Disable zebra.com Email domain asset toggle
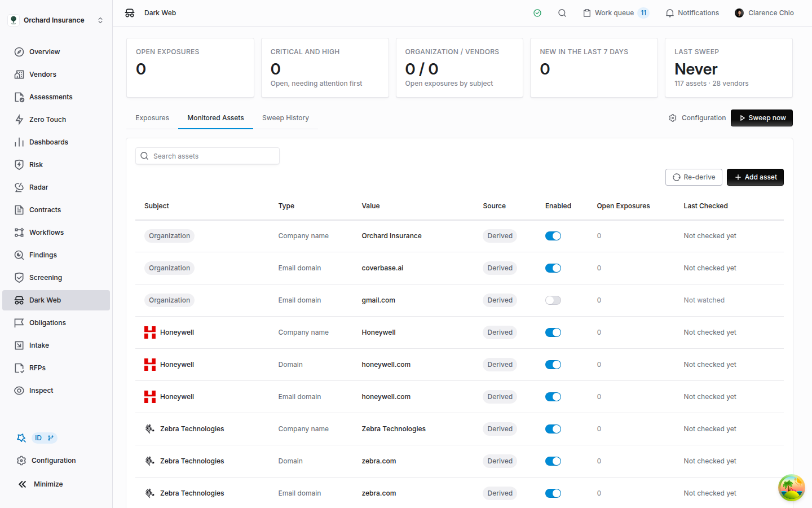812x508 pixels. [x=553, y=493]
